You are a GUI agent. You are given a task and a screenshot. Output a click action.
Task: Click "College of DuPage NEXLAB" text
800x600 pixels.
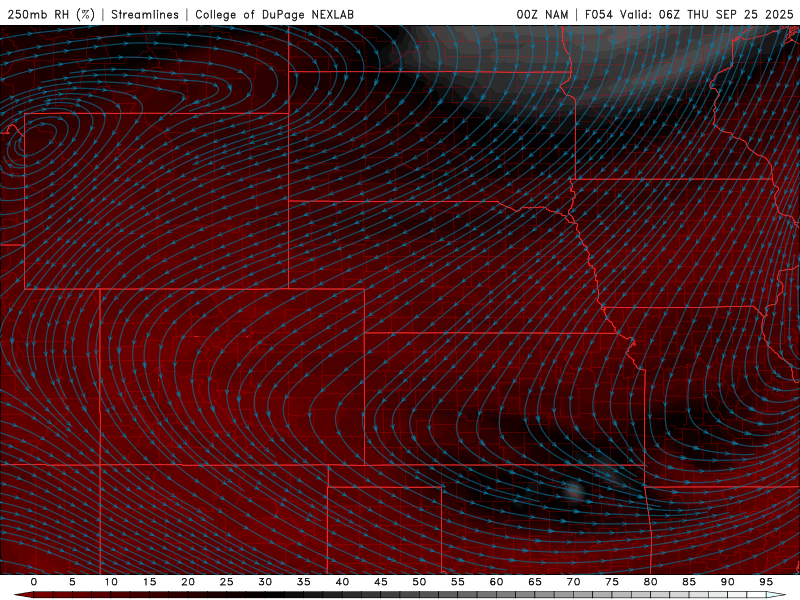274,14
